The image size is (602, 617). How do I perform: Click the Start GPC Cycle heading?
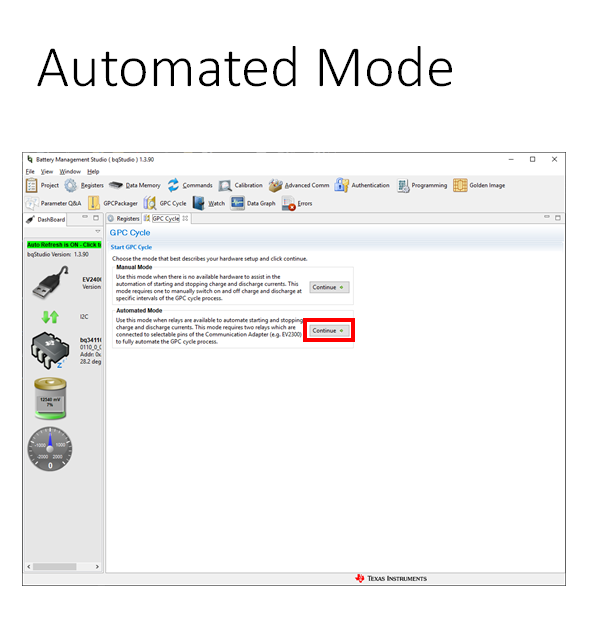point(131,247)
